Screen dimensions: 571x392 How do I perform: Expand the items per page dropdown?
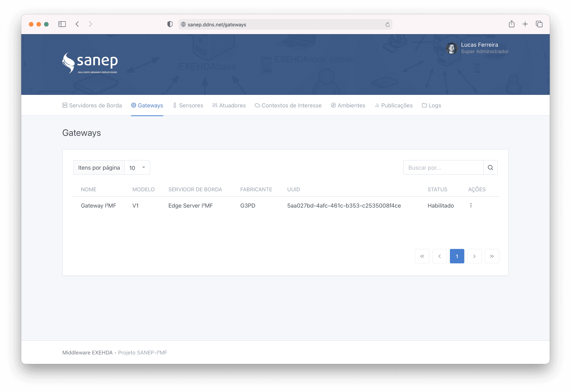click(137, 168)
